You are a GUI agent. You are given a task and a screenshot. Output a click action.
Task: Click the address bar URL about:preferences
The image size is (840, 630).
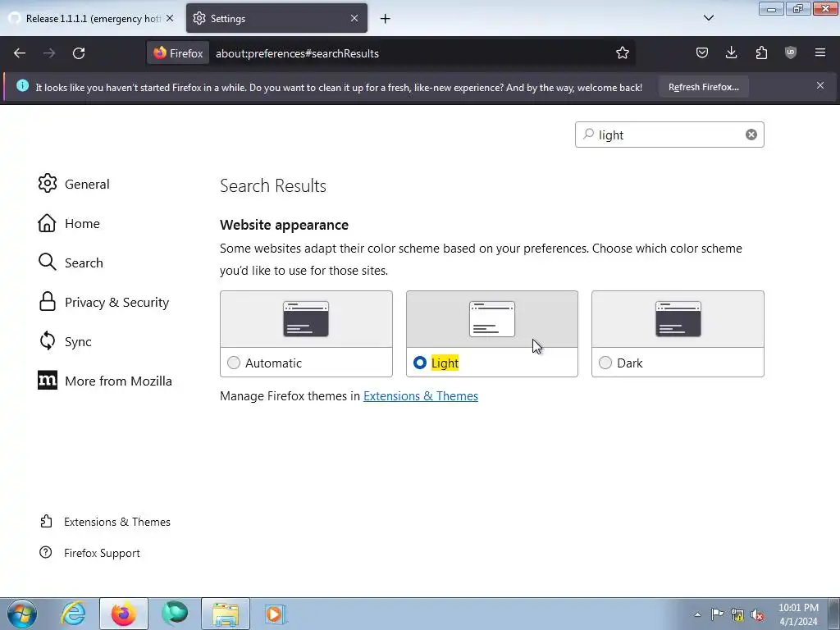[297, 53]
